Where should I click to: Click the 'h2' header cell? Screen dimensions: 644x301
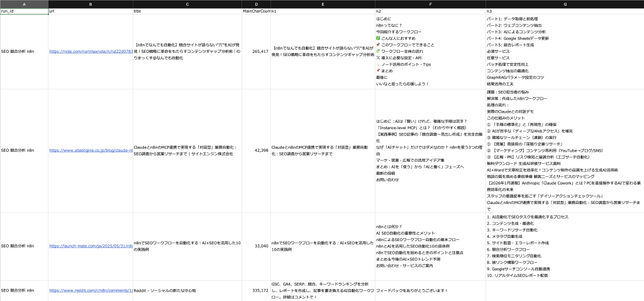[x=430, y=11]
